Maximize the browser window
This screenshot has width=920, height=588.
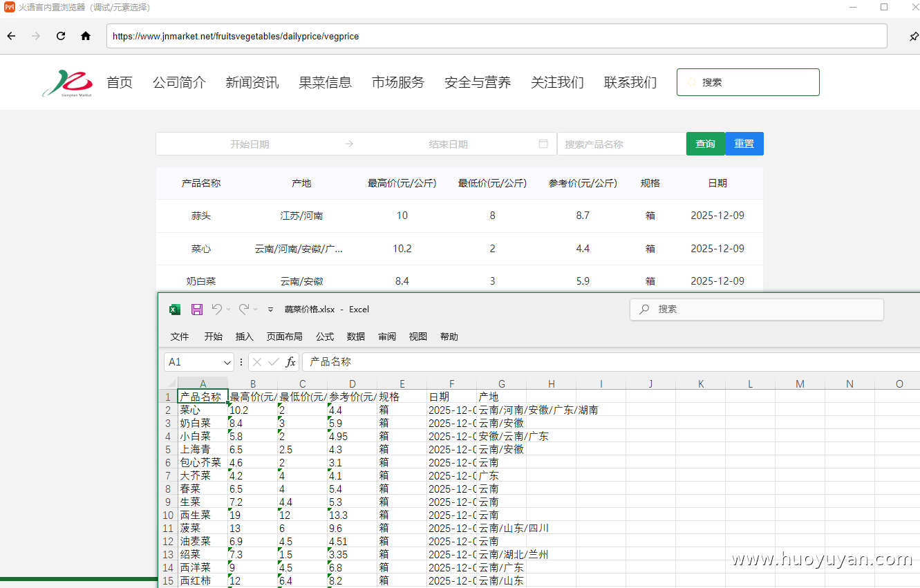[x=884, y=7]
